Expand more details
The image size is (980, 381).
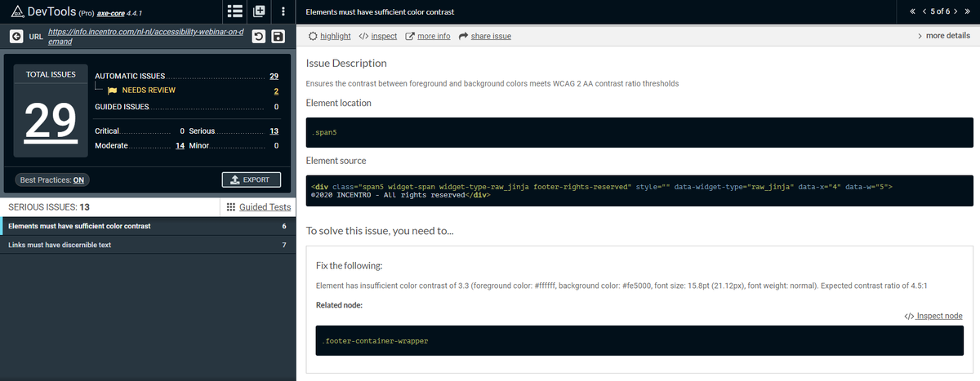[x=944, y=36]
